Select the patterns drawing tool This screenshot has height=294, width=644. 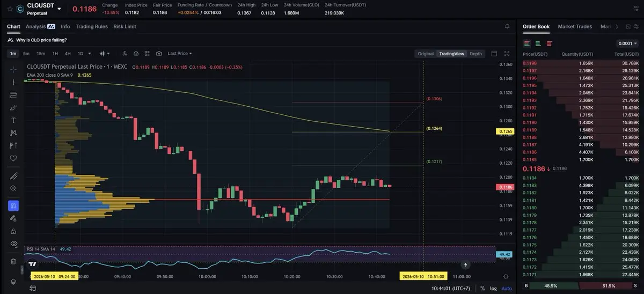[x=13, y=133]
